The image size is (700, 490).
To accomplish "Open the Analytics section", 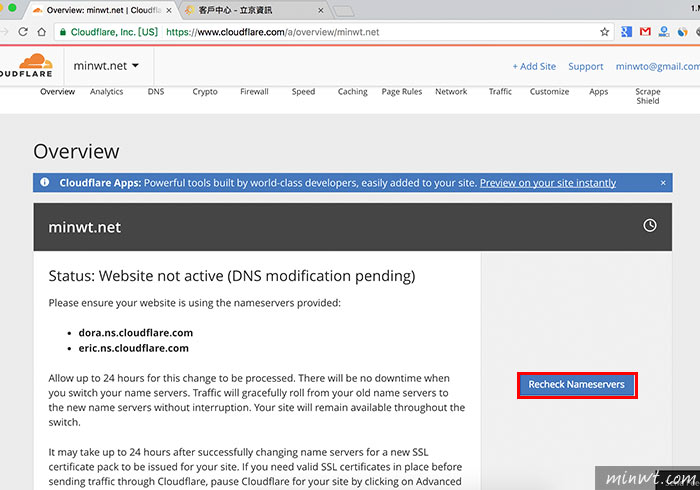I will point(106,91).
